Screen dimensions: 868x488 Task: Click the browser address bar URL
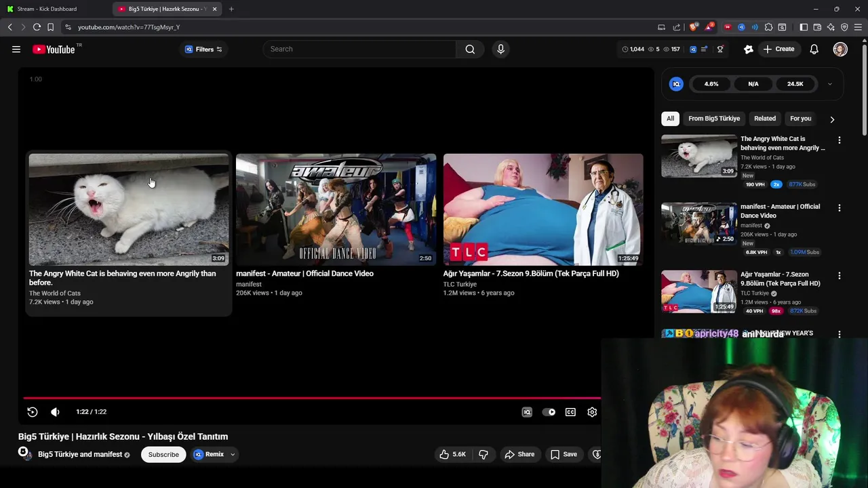pos(129,27)
